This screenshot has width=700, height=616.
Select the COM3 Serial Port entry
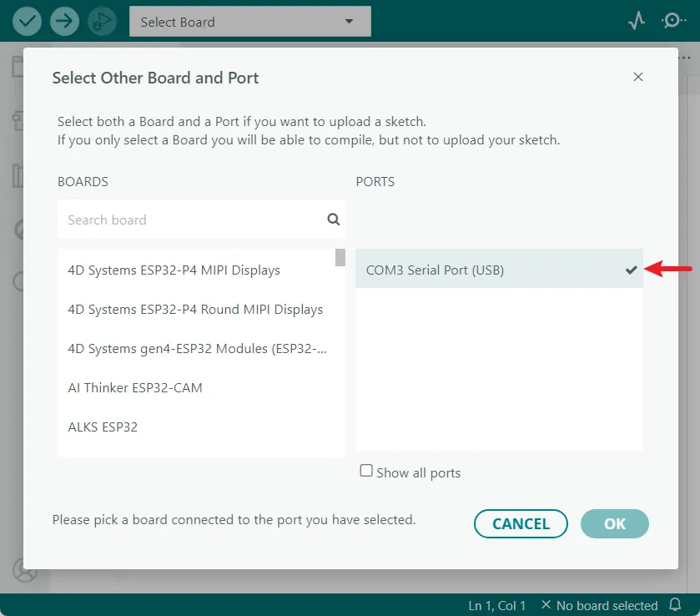tap(467, 269)
